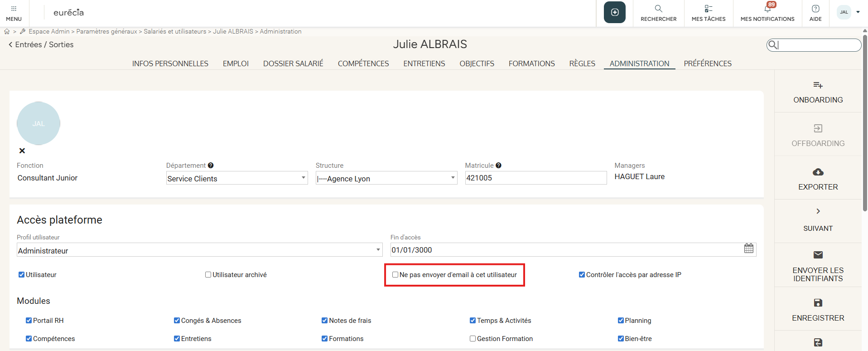Click the Matricule input field

535,178
